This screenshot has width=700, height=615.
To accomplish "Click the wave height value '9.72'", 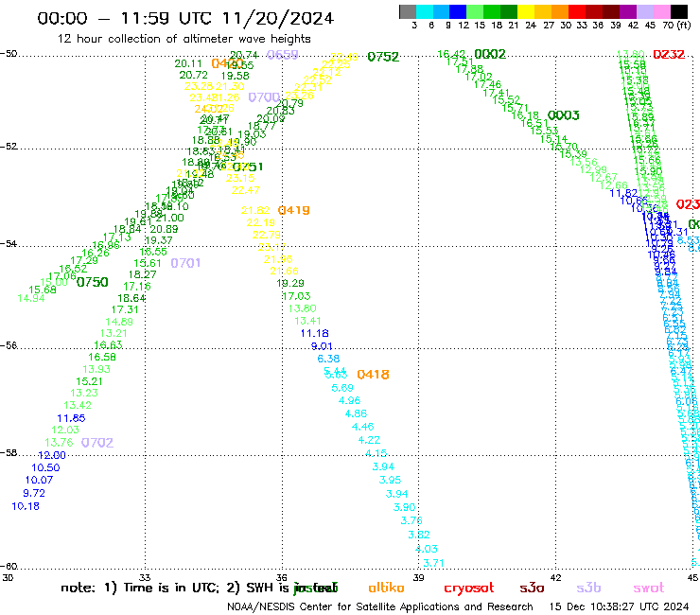I will click(34, 494).
